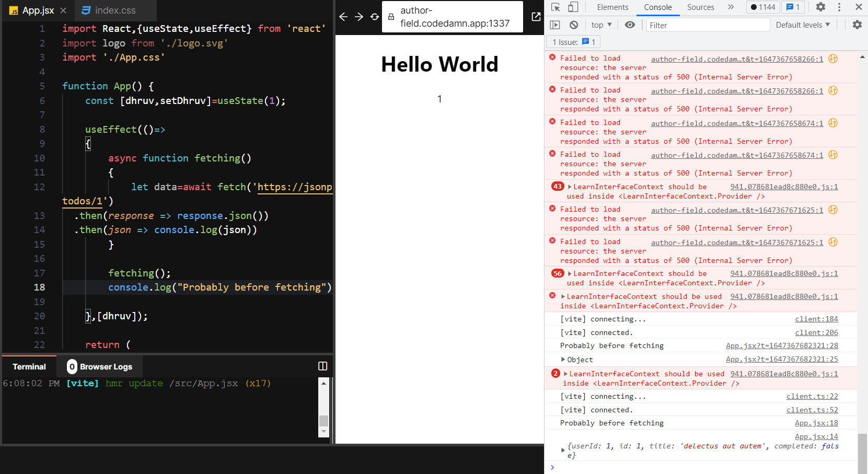The height and width of the screenshot is (474, 868).
Task: Toggle the live expression eye icon
Action: 630,25
